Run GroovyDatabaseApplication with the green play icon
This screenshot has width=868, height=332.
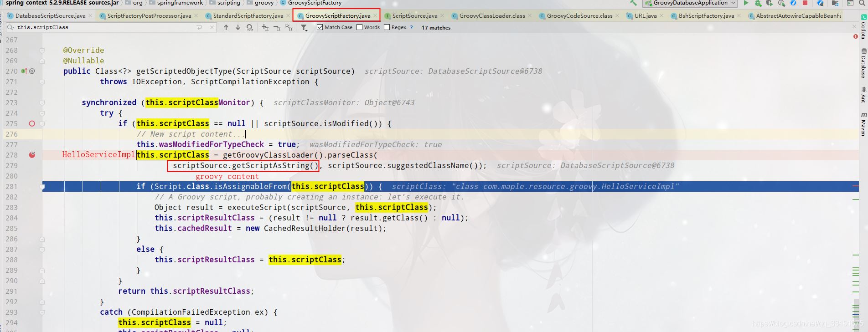pos(746,3)
